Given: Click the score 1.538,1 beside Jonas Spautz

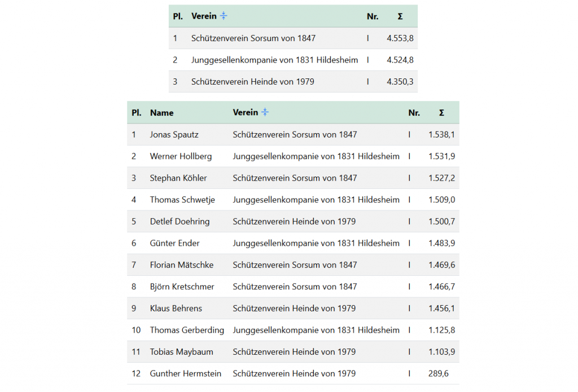Looking at the screenshot, I should [441, 134].
